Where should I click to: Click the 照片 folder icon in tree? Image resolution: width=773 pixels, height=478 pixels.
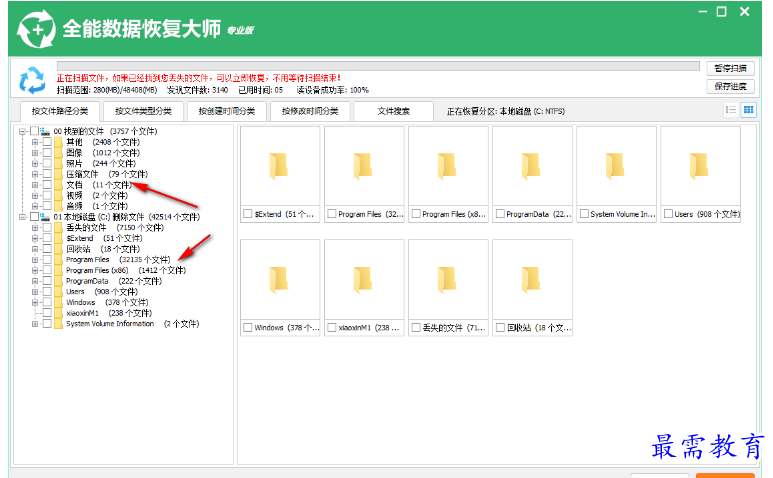click(59, 164)
